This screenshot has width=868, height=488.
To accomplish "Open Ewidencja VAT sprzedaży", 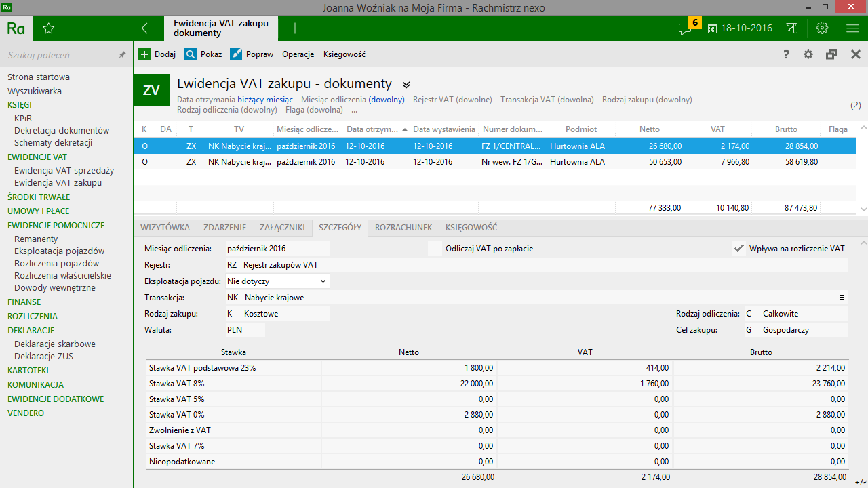I will (64, 170).
